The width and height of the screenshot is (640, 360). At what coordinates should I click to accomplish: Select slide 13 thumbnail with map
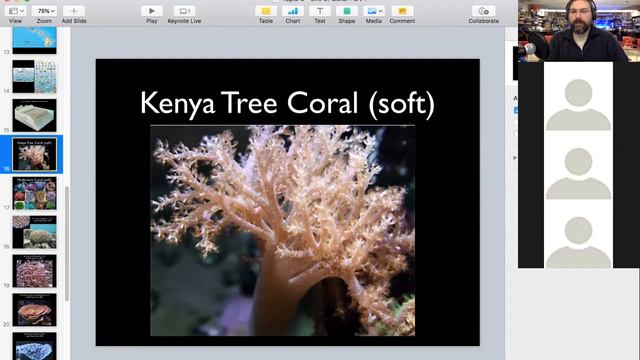click(x=34, y=40)
